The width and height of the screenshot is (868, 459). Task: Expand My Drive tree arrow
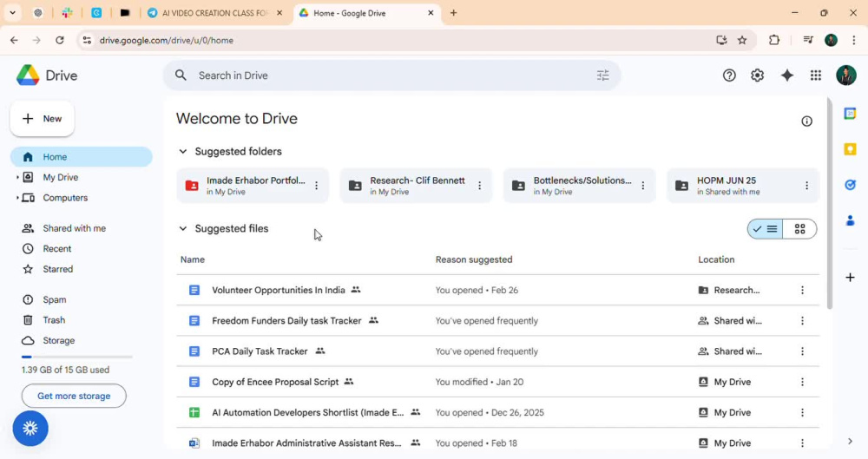pos(17,177)
